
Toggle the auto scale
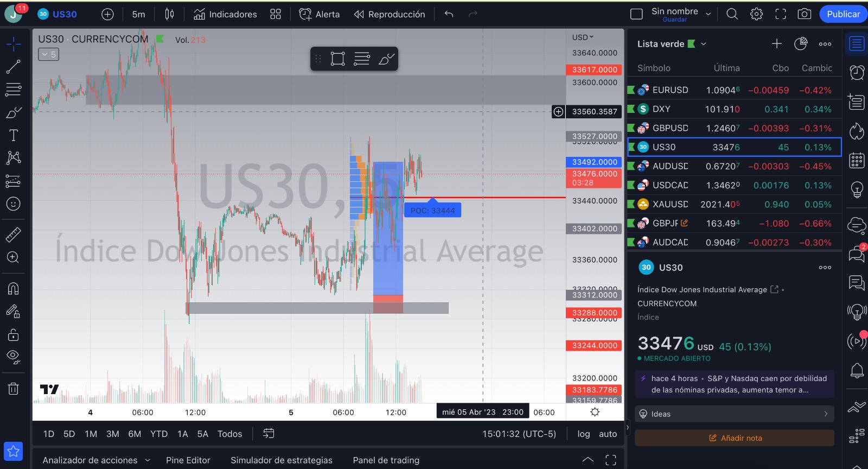608,434
